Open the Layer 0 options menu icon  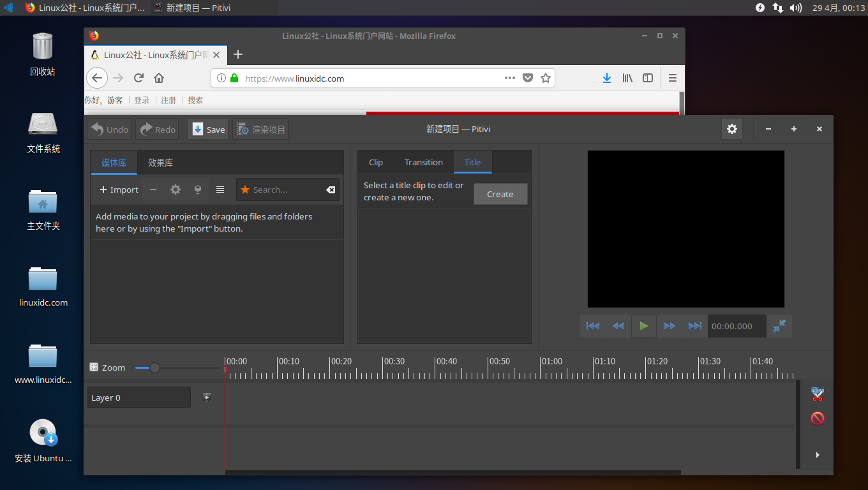pos(207,397)
